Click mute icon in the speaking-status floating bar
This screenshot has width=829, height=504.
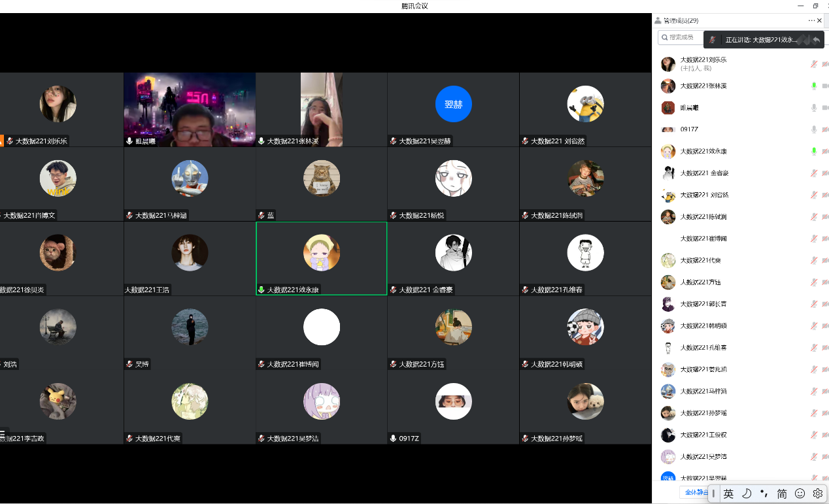[x=713, y=40]
